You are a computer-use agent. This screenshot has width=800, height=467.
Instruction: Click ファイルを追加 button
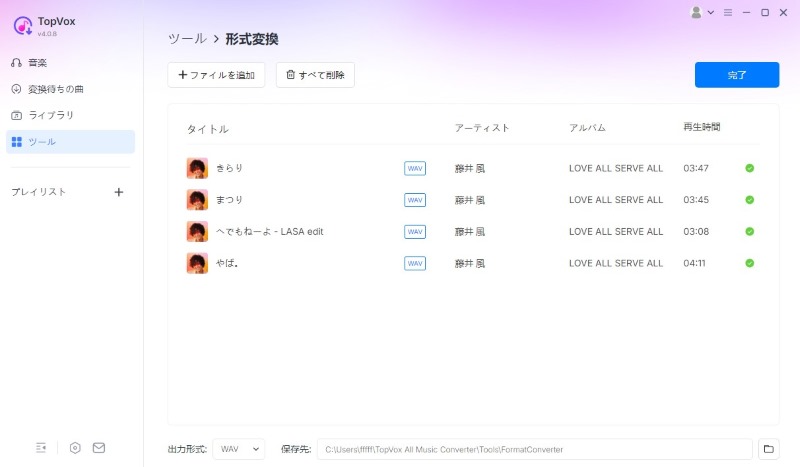pyautogui.click(x=216, y=75)
